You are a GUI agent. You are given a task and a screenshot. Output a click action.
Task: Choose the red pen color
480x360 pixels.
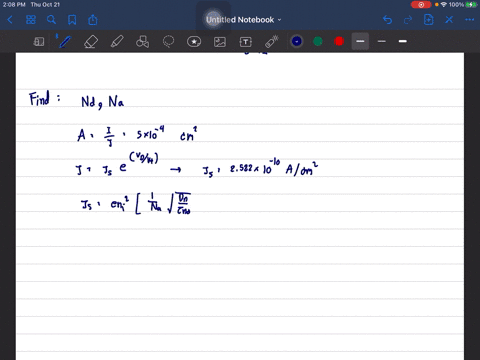pyautogui.click(x=339, y=41)
